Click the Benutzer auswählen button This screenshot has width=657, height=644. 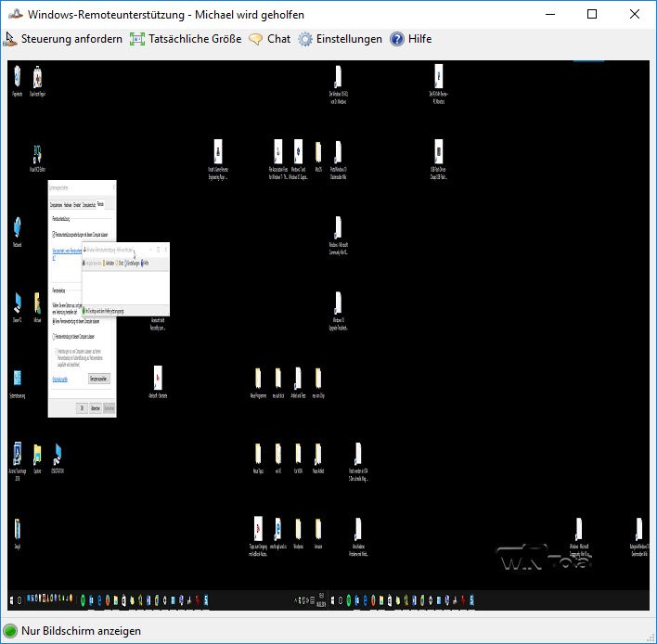pos(99,379)
